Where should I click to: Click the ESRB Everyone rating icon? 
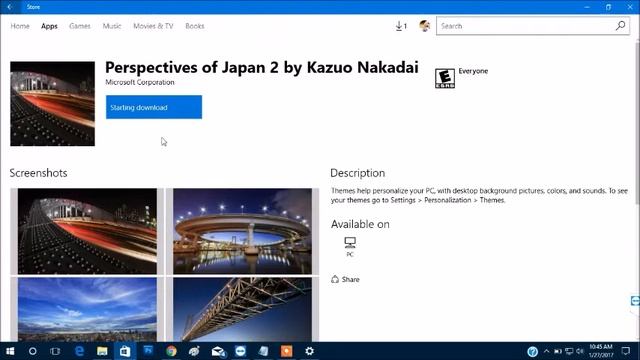click(x=444, y=78)
